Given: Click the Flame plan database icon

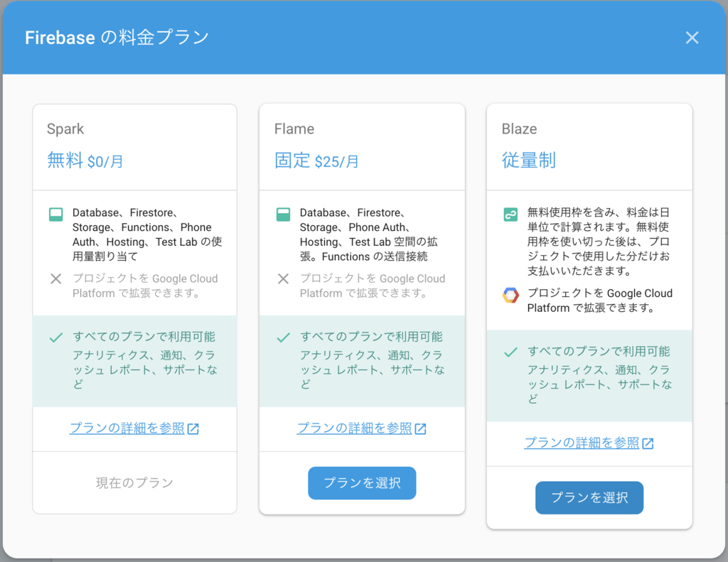Looking at the screenshot, I should pos(283,215).
